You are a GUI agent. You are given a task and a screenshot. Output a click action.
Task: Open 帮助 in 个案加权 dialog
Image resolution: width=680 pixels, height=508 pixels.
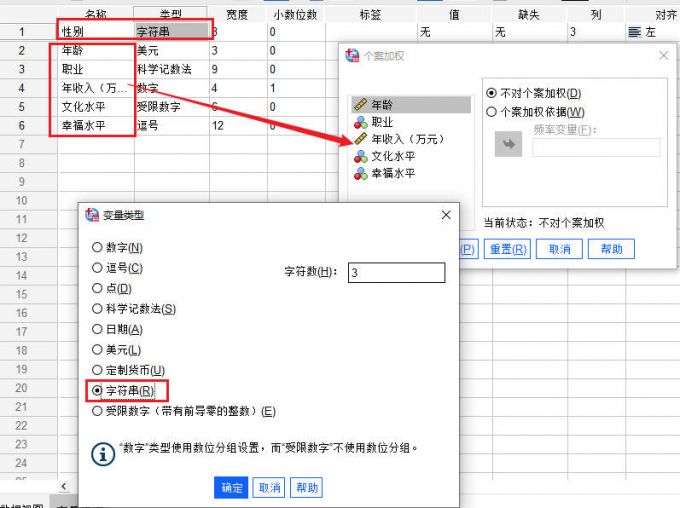(611, 249)
